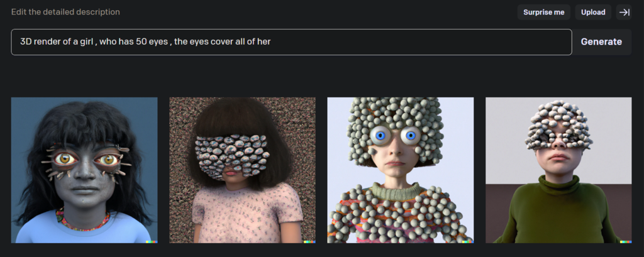
Task: Click the beaded necklace in the first image
Action: pos(83,222)
